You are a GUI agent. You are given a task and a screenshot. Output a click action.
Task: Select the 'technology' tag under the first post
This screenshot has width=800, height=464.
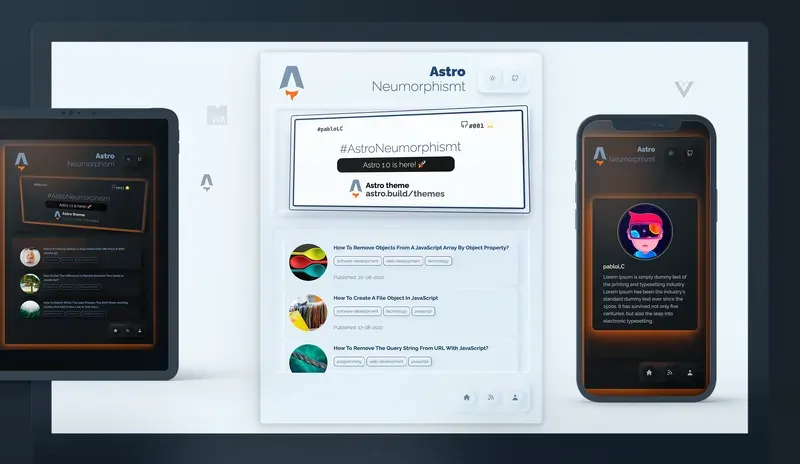(438, 261)
